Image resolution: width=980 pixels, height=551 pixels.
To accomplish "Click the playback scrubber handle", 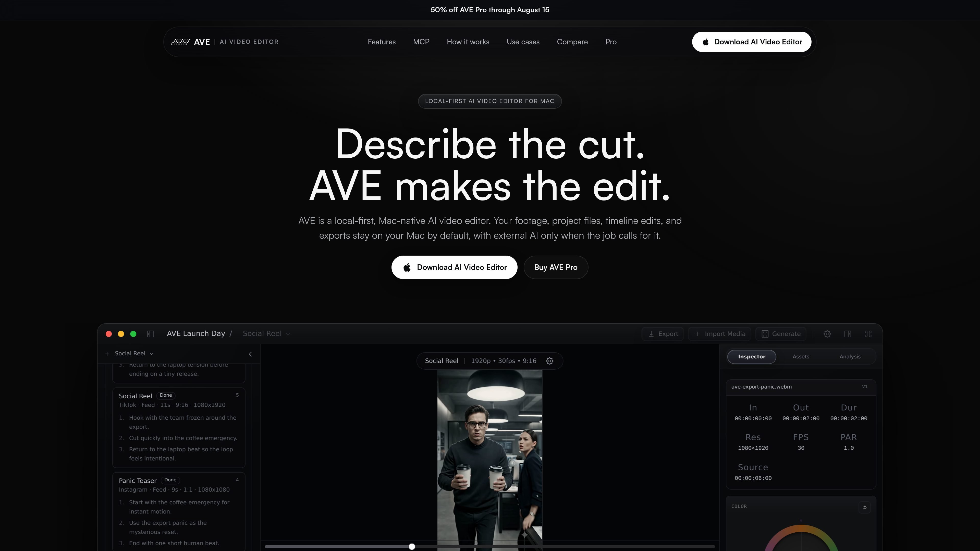I will point(412,546).
